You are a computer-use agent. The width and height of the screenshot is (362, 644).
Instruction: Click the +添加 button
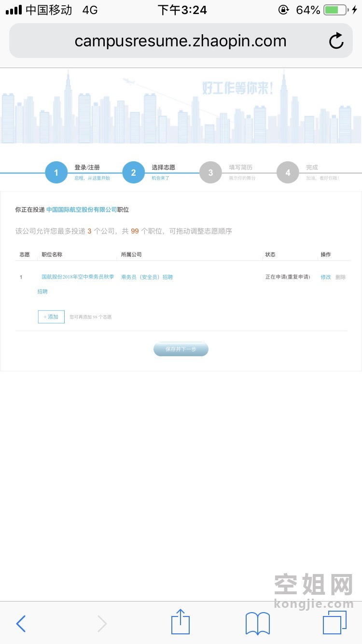pos(51,317)
